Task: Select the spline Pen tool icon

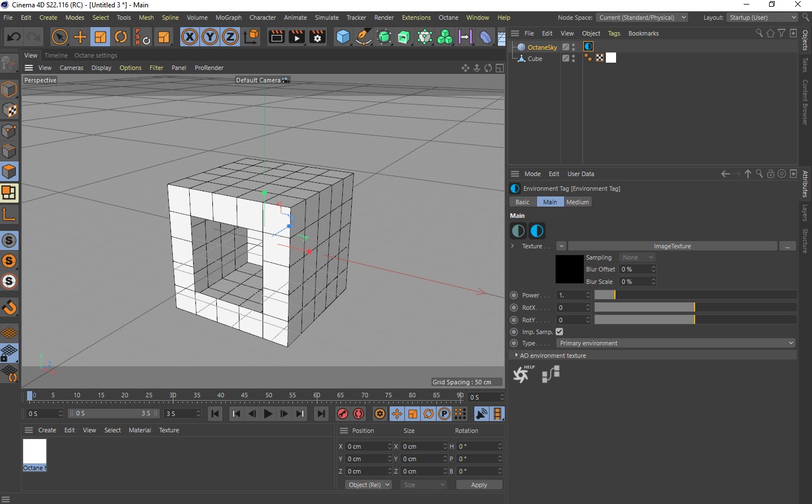Action: (364, 37)
